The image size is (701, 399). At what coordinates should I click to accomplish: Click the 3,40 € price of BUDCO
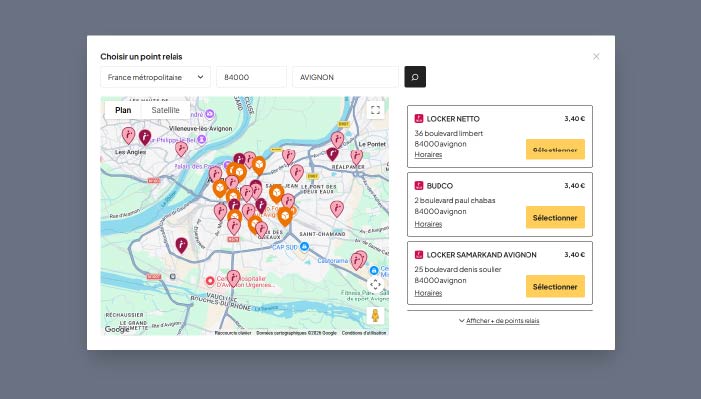pyautogui.click(x=574, y=186)
